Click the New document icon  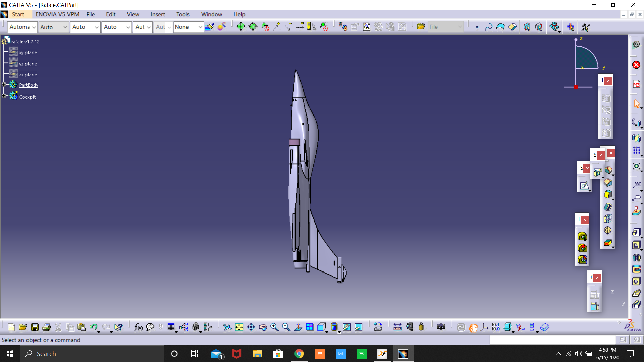(11, 327)
